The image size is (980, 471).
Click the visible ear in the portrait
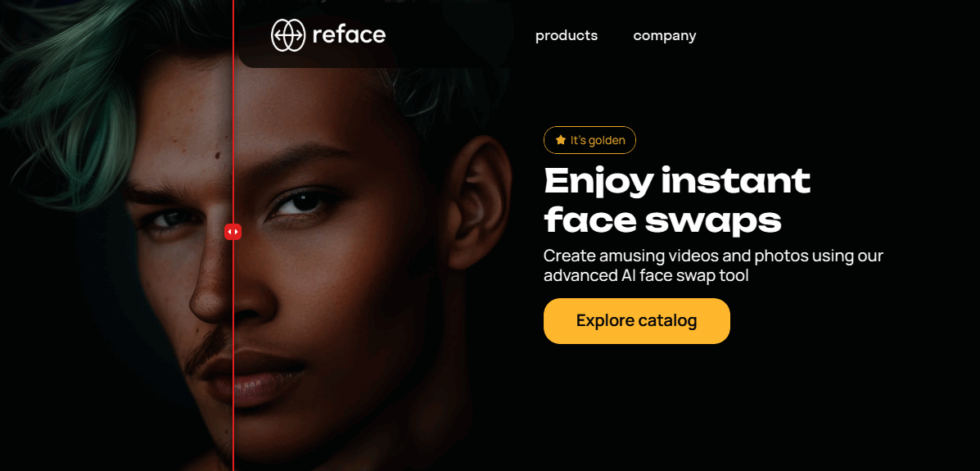click(x=480, y=202)
